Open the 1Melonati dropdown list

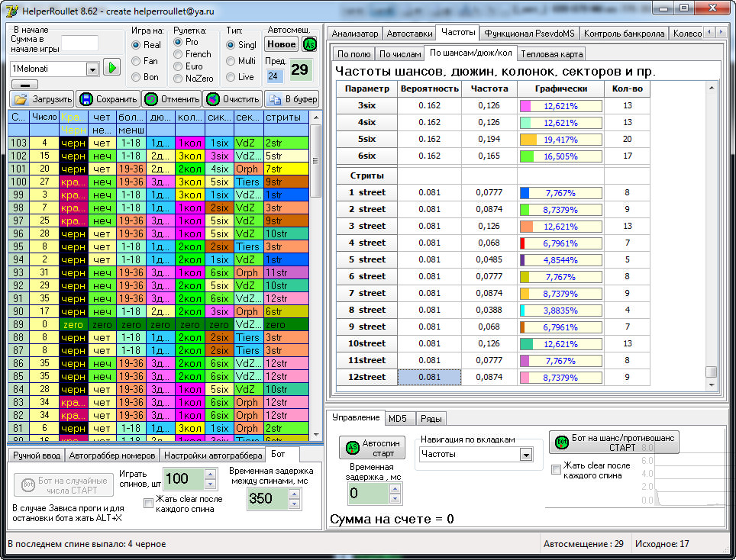[92, 69]
